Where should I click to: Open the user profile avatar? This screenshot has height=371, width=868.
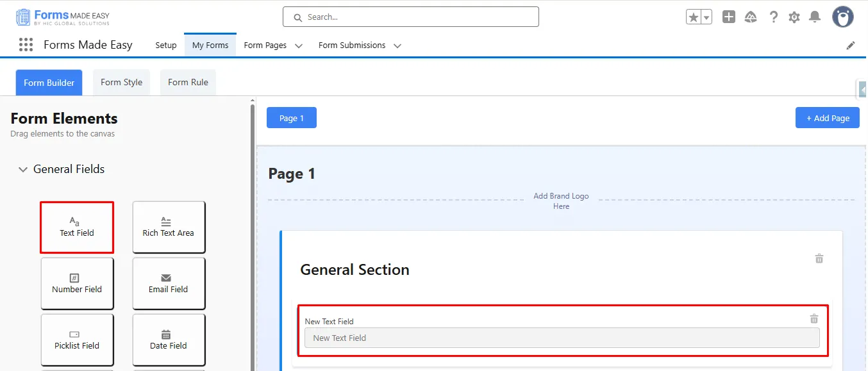point(842,17)
